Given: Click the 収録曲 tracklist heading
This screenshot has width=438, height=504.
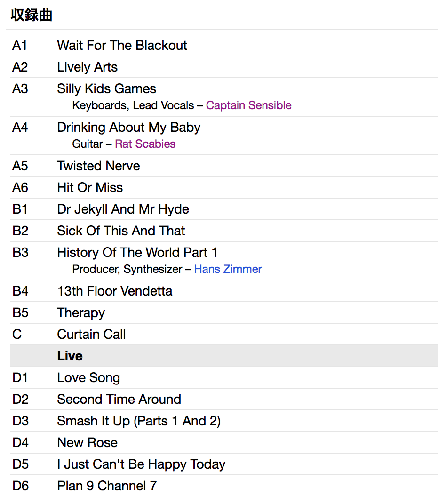Looking at the screenshot, I should click(31, 15).
